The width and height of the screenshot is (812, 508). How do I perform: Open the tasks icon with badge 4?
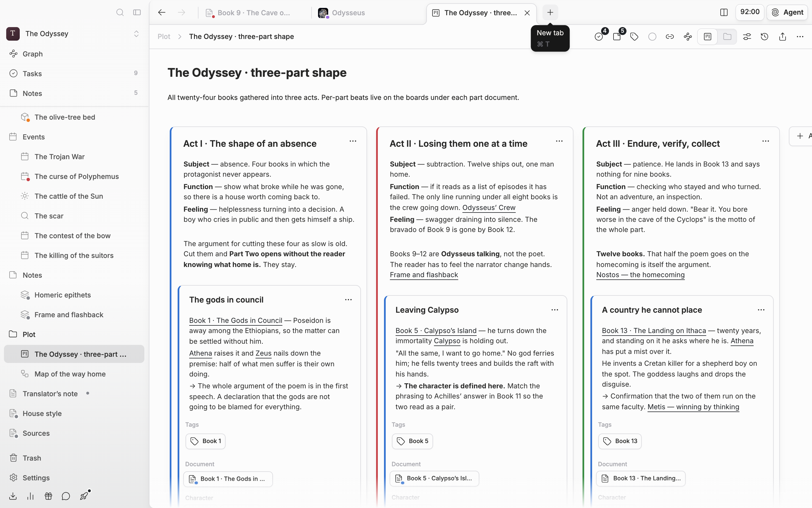599,36
